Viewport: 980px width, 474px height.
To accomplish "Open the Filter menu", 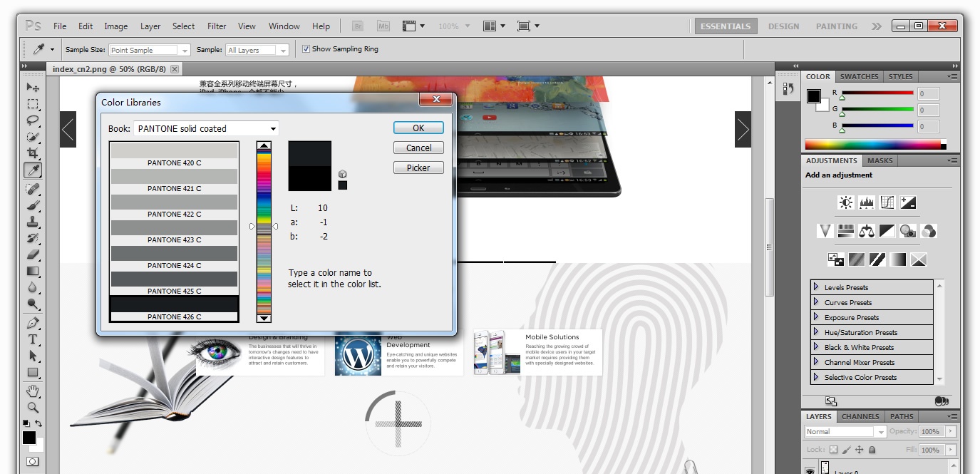I will [217, 26].
